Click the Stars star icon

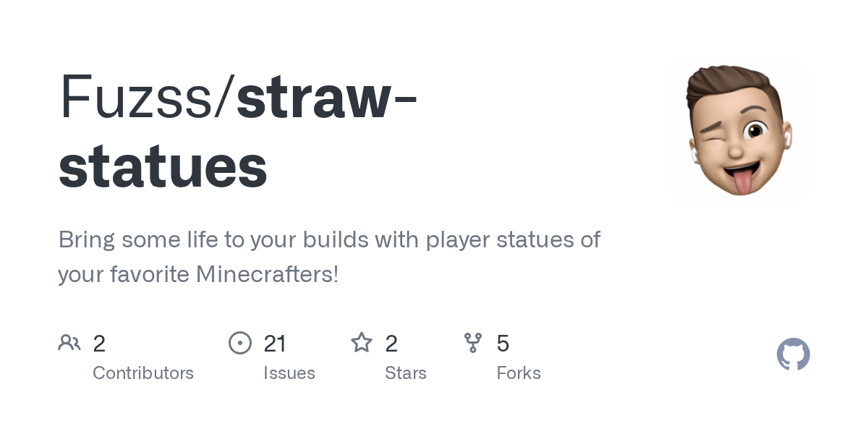(x=362, y=342)
